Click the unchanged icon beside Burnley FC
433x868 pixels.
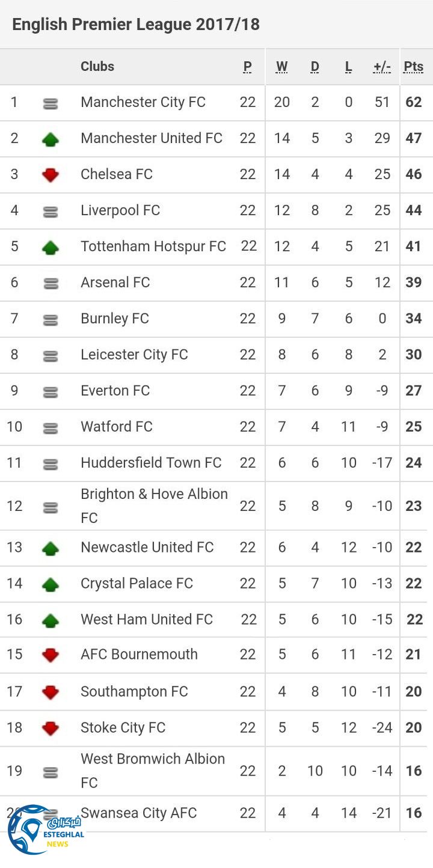(51, 320)
